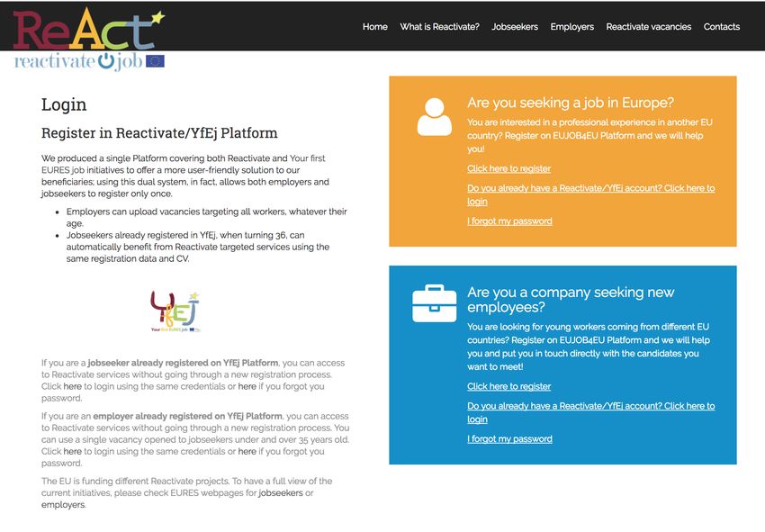The image size is (765, 532).
Task: Go to the Employers menu
Action: click(571, 27)
